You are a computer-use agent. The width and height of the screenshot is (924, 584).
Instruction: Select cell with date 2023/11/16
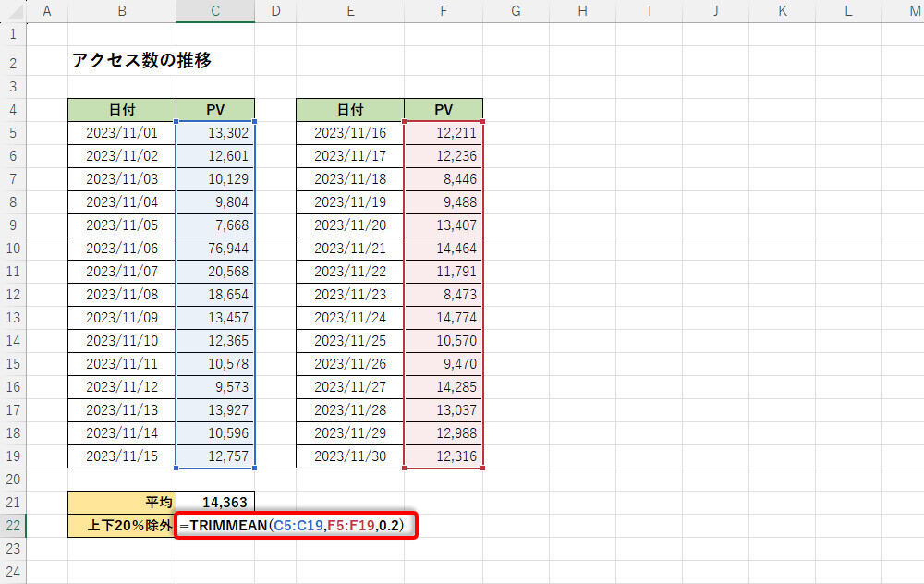(x=350, y=132)
